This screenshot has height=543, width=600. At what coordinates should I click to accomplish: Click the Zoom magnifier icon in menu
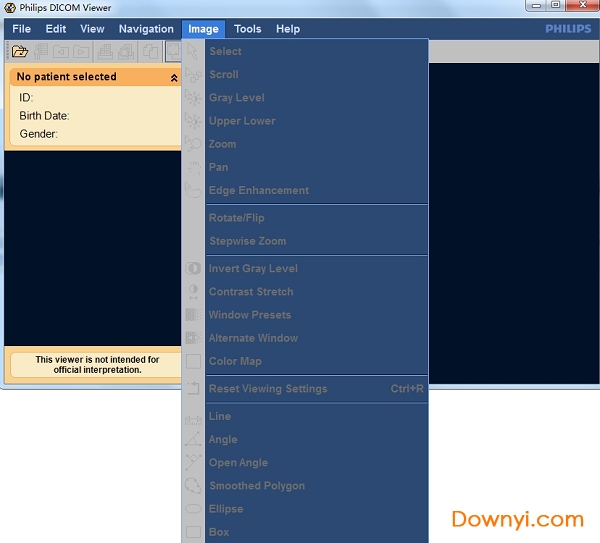[193, 144]
